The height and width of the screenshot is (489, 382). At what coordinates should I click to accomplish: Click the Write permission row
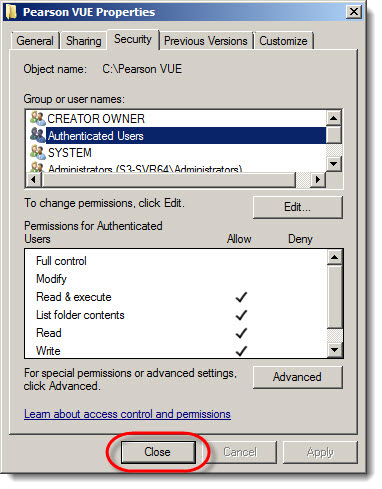(x=176, y=350)
